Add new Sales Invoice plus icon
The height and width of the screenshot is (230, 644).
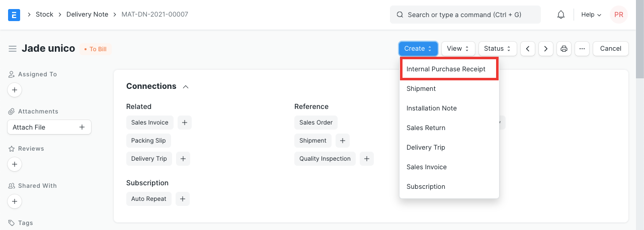[184, 123]
